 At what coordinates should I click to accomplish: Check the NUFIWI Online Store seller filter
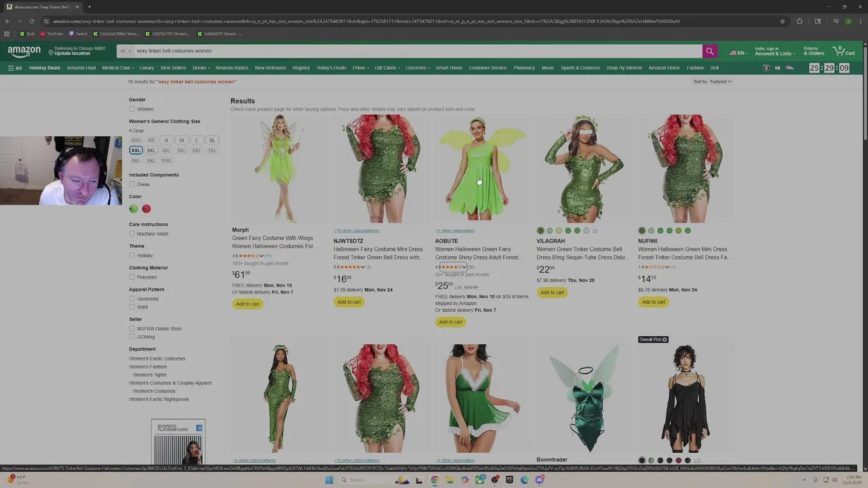[x=132, y=329]
